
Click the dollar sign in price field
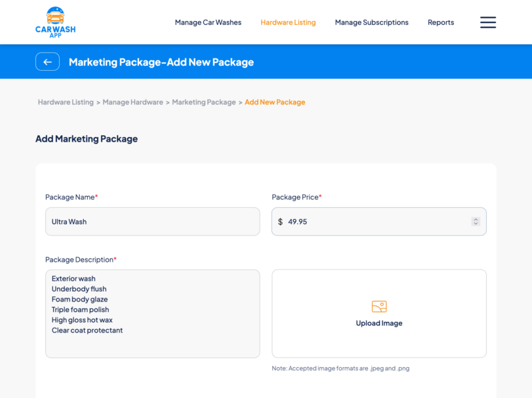[280, 222]
